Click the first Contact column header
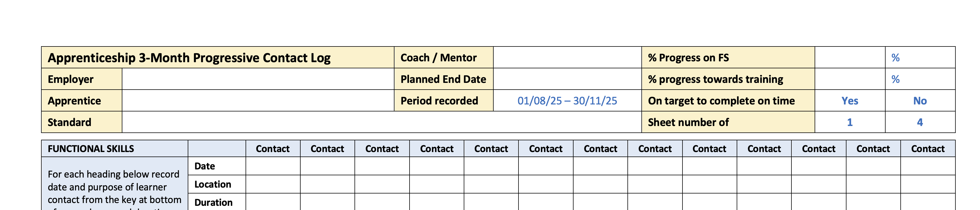The width and height of the screenshot is (980, 210). coord(273,149)
